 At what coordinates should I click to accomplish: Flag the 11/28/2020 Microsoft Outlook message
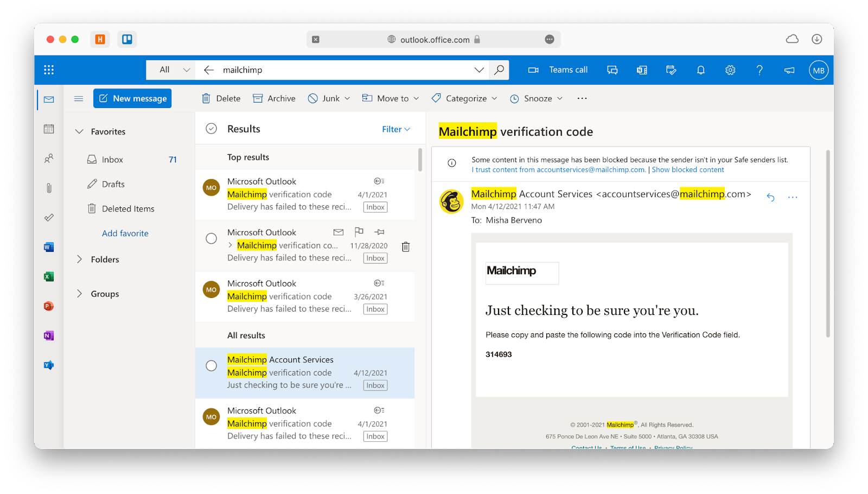coord(359,232)
